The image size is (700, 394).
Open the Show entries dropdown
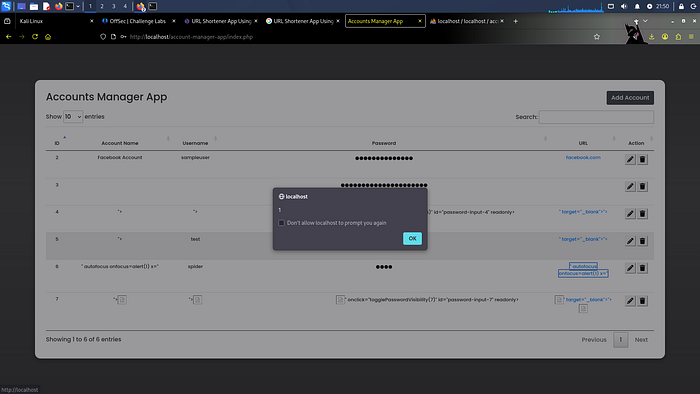pos(73,116)
